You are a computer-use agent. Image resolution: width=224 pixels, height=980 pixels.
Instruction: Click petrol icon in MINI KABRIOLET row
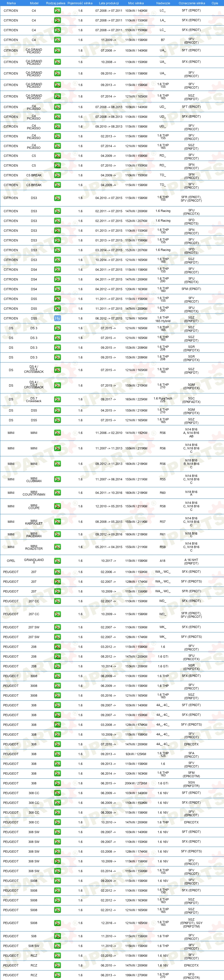pos(57,522)
